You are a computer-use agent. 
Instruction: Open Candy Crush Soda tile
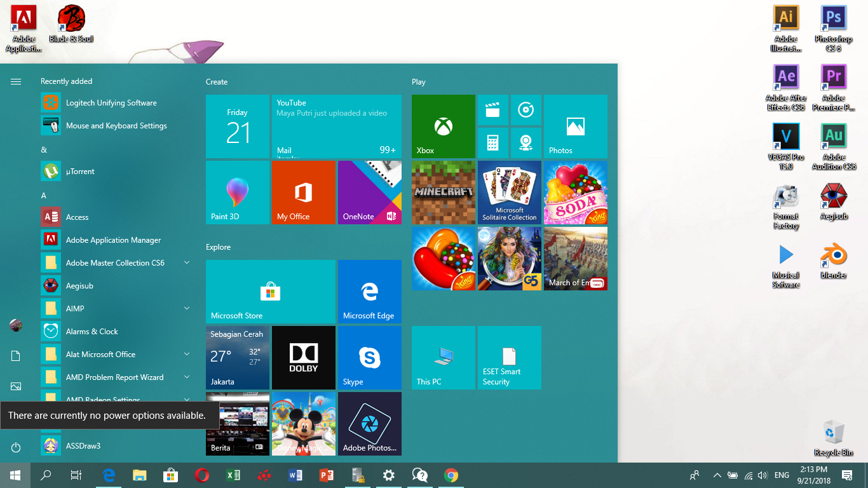576,193
